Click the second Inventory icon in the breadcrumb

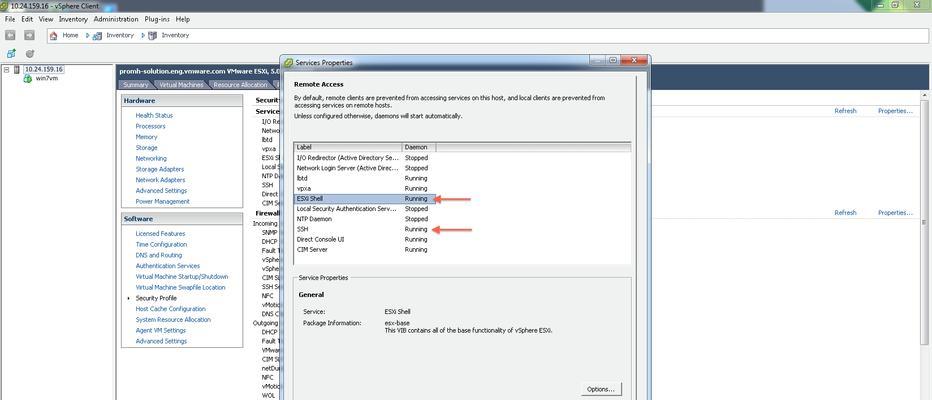point(153,36)
